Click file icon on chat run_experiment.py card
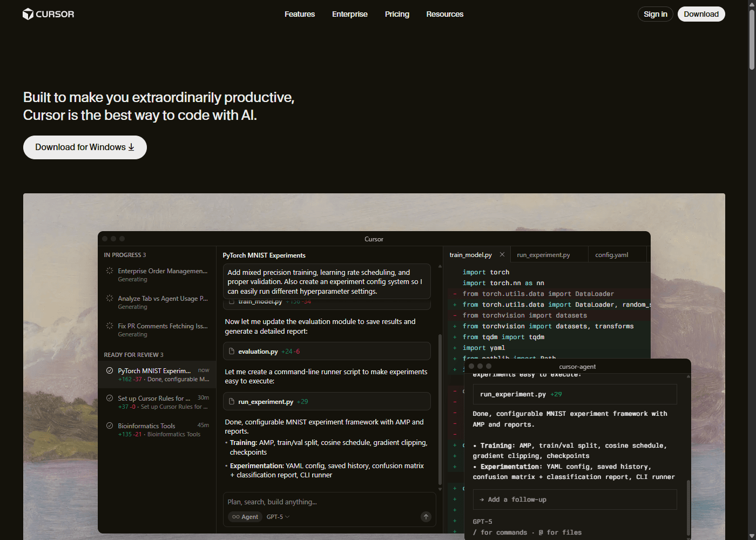756x540 pixels. tap(232, 401)
